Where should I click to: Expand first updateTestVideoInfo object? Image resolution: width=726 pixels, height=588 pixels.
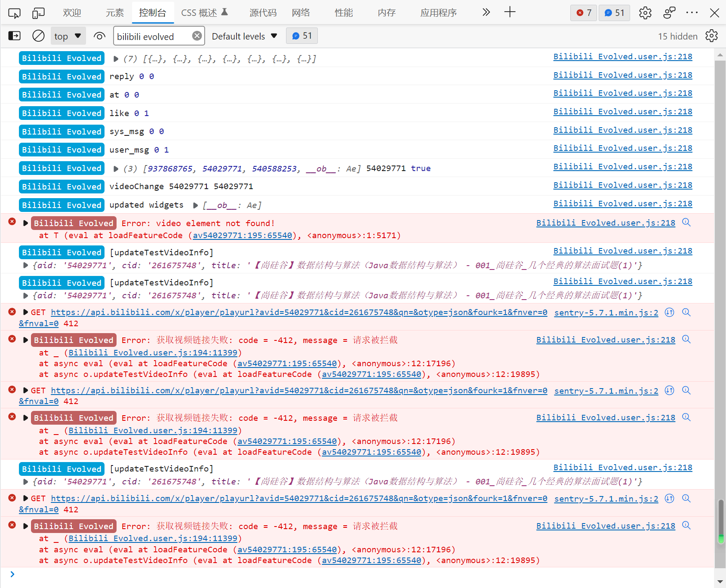[25, 265]
